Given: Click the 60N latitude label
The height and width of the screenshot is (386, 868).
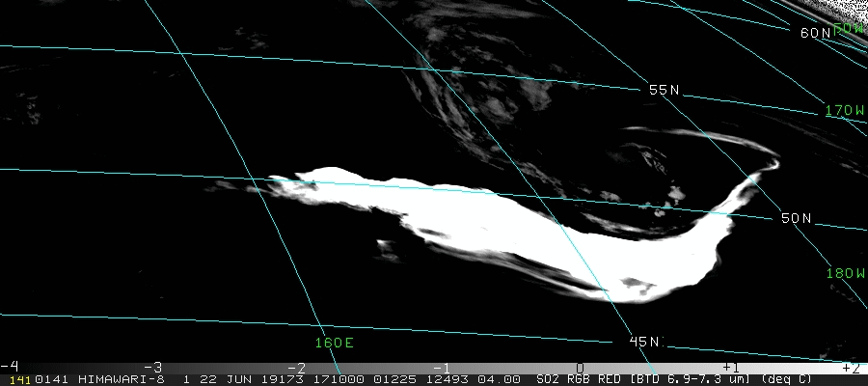Looking at the screenshot, I should 815,33.
